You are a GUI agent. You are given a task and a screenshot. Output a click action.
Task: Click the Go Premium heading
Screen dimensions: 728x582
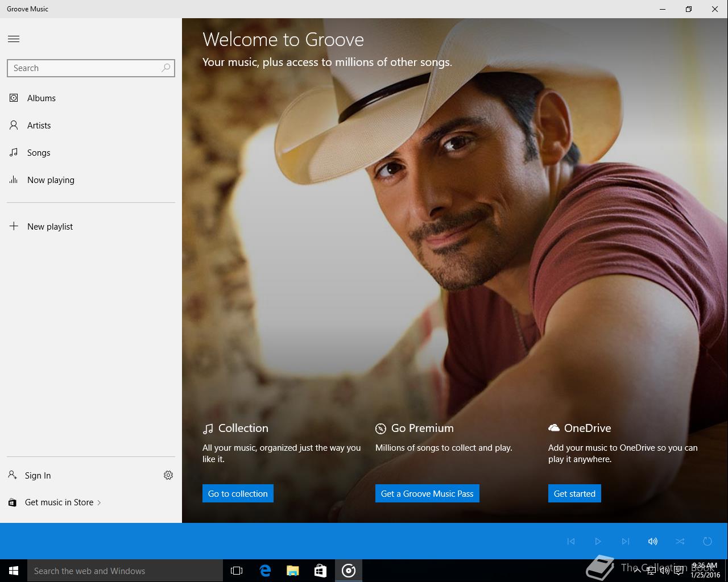(423, 428)
